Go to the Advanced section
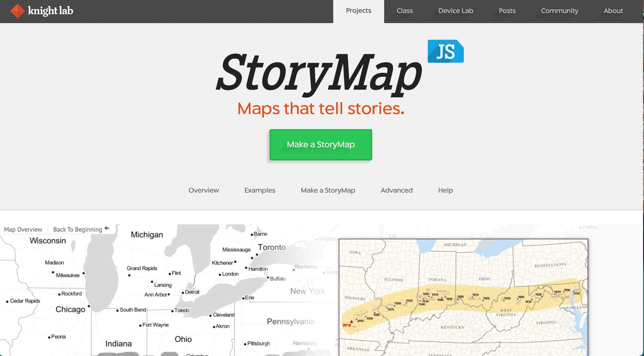The width and height of the screenshot is (644, 356). coord(396,190)
